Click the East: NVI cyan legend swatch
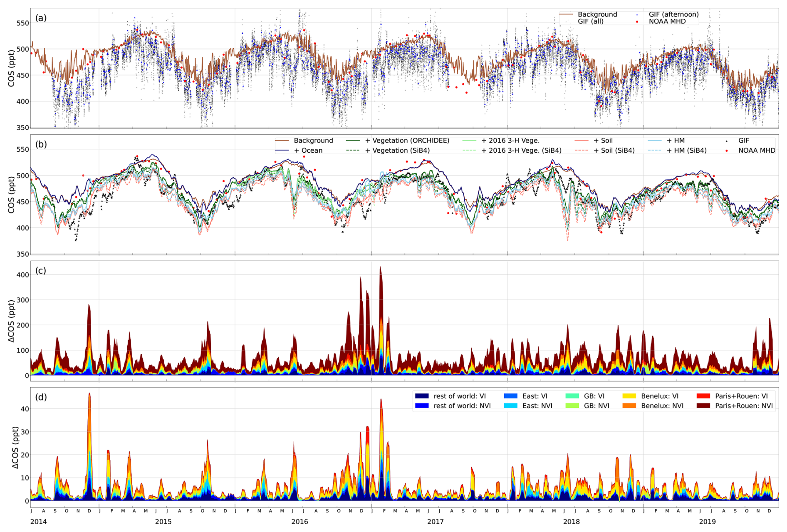Image resolution: width=787 pixels, height=532 pixels. click(x=510, y=406)
